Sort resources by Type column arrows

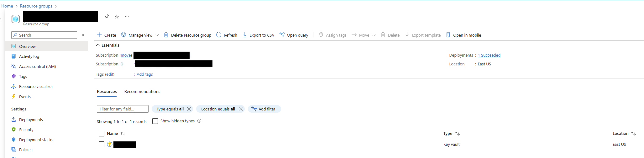[457, 134]
